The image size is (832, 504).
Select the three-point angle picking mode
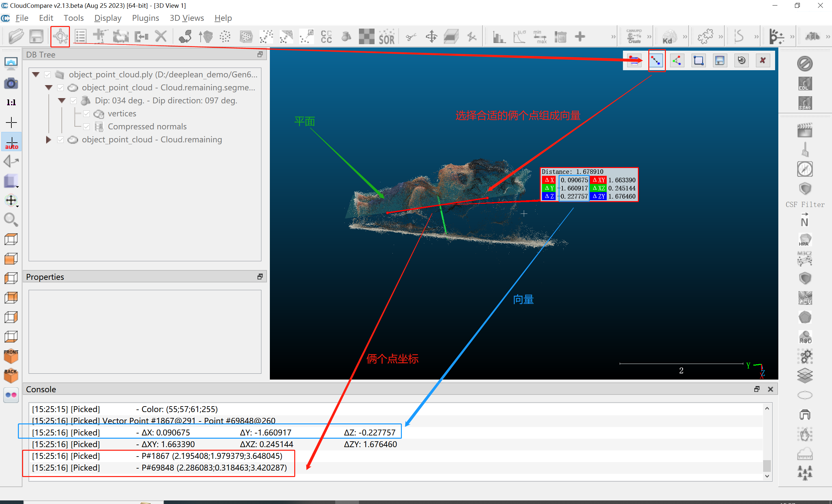pos(677,61)
